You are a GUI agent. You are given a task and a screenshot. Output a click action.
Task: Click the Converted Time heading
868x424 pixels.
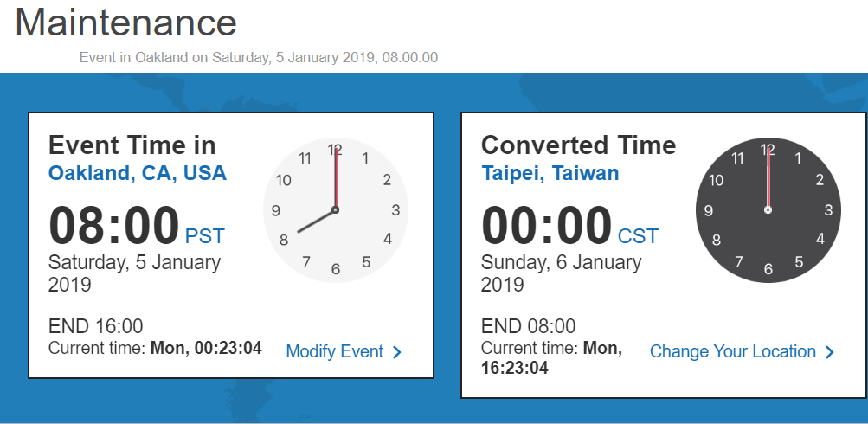578,145
